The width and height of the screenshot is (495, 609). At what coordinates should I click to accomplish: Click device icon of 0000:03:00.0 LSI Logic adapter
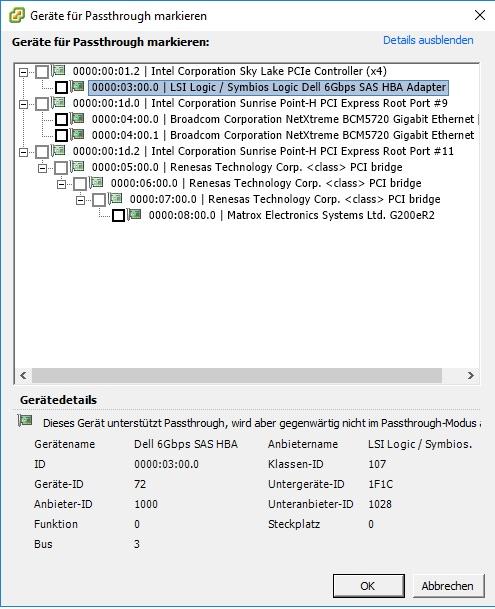78,86
